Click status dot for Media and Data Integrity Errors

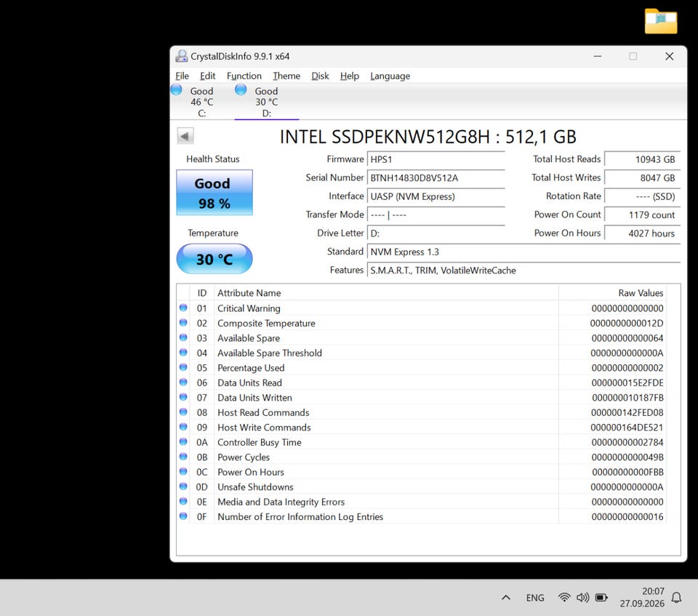pos(183,501)
